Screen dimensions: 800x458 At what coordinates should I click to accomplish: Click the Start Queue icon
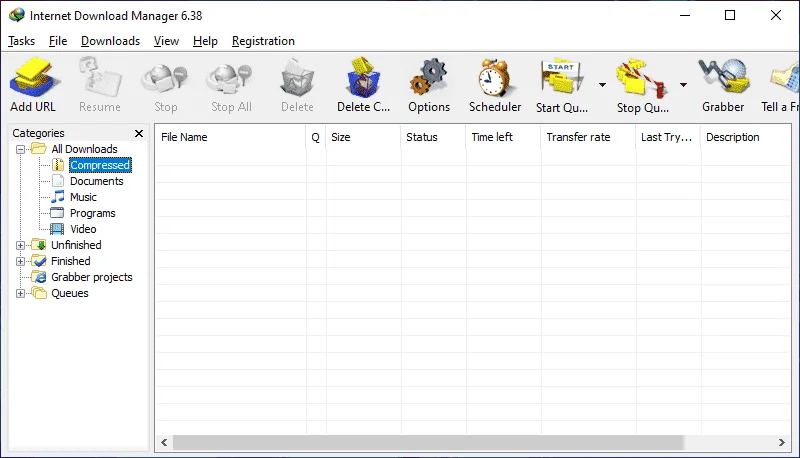point(562,78)
